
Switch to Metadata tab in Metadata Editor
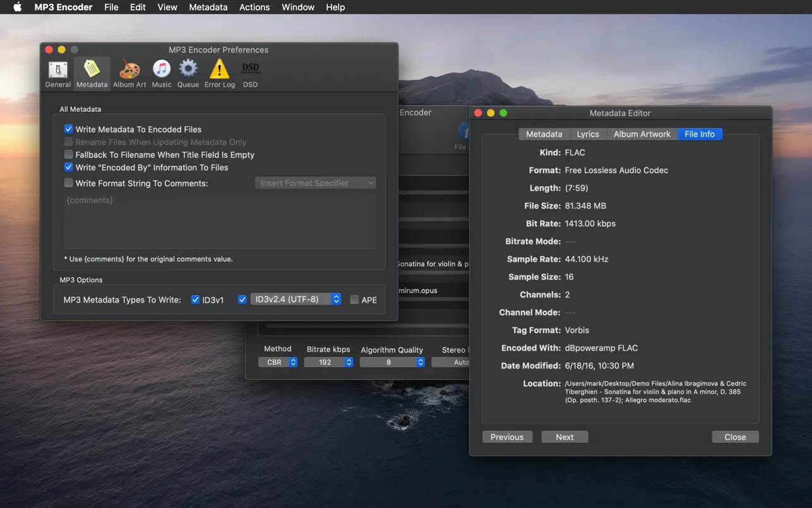(544, 134)
